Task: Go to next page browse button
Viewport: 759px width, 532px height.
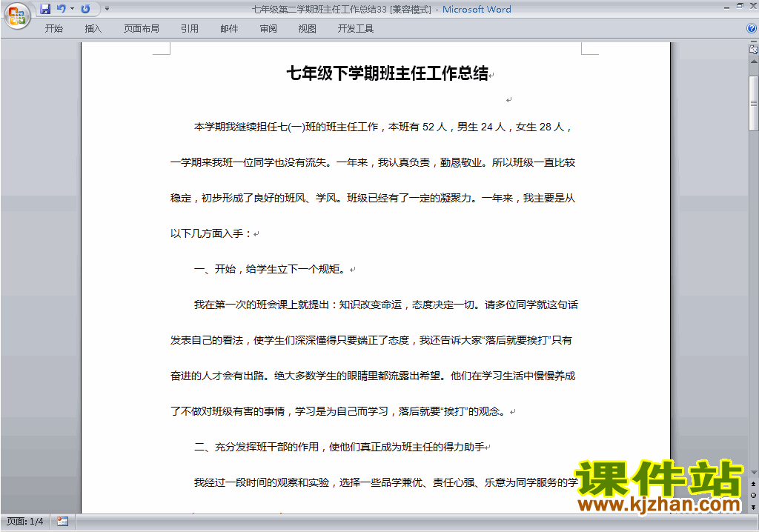Action: pyautogui.click(x=754, y=507)
